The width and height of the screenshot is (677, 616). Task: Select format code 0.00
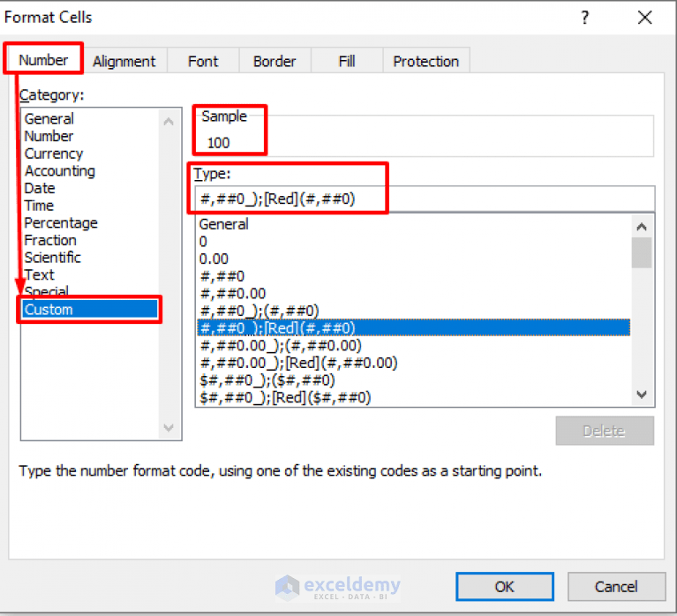pyautogui.click(x=414, y=259)
